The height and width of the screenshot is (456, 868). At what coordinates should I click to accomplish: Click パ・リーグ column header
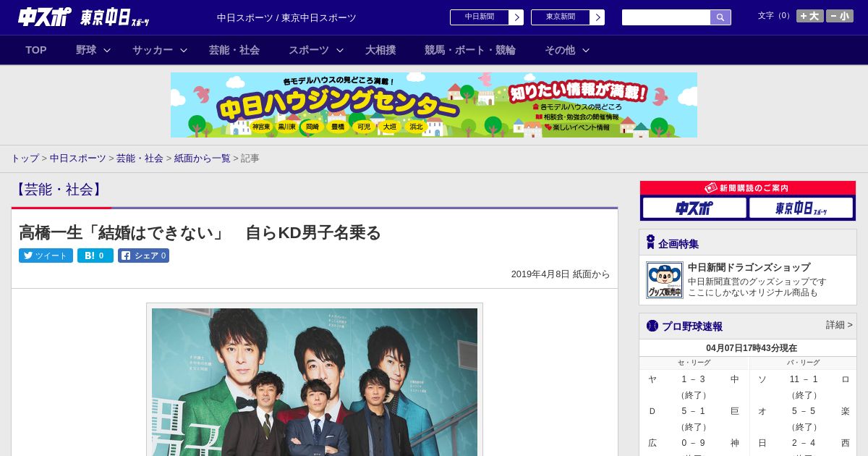pyautogui.click(x=804, y=363)
